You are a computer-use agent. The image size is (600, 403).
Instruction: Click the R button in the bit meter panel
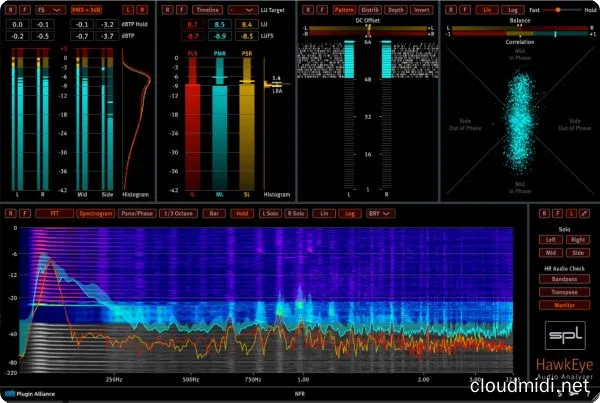(x=307, y=8)
